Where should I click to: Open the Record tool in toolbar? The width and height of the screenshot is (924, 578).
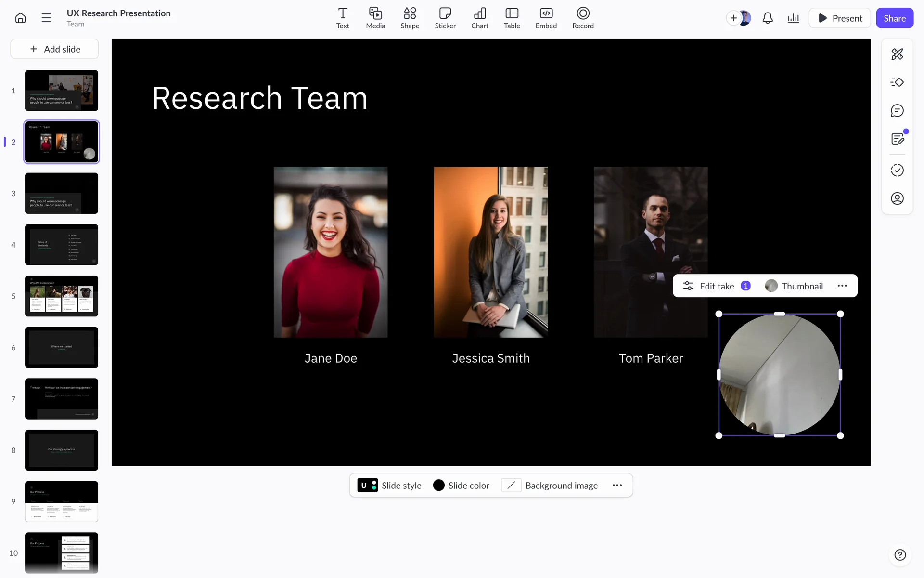point(582,18)
